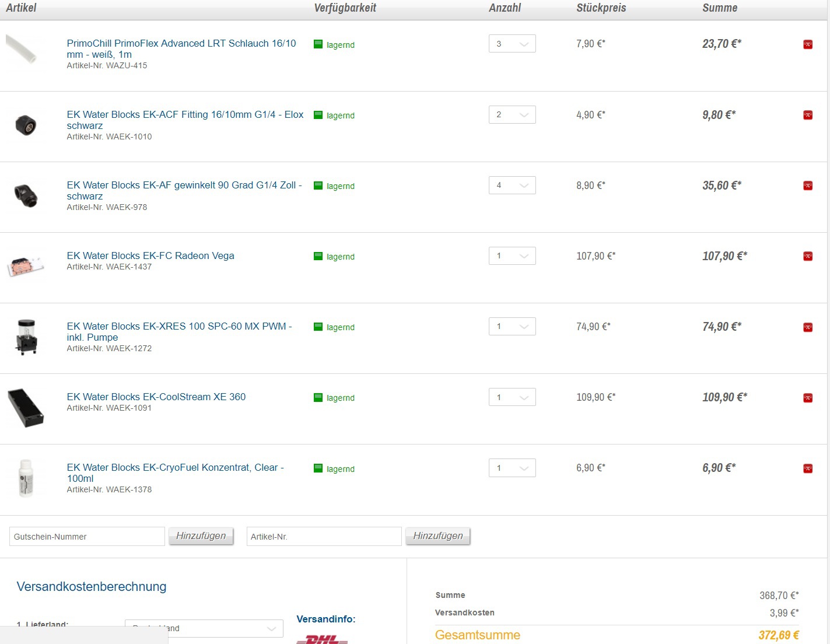Open the Lieferland country dropdown
This screenshot has width=830, height=644.
[x=204, y=628]
